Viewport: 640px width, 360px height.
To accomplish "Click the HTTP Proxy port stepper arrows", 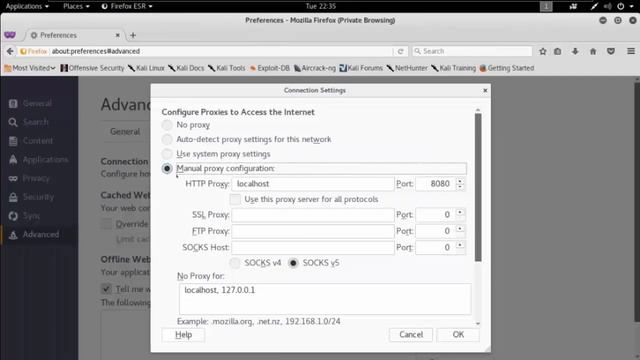I will [460, 184].
